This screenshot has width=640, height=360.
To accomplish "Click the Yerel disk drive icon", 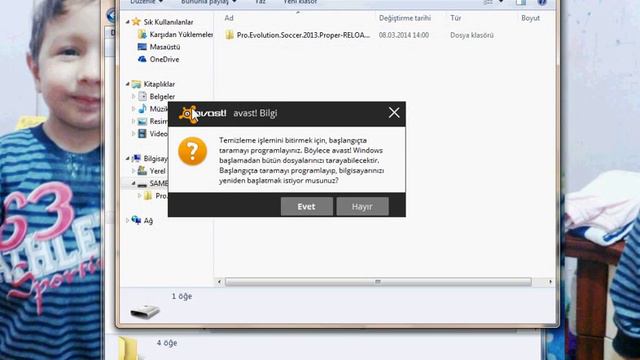I will click(x=142, y=171).
